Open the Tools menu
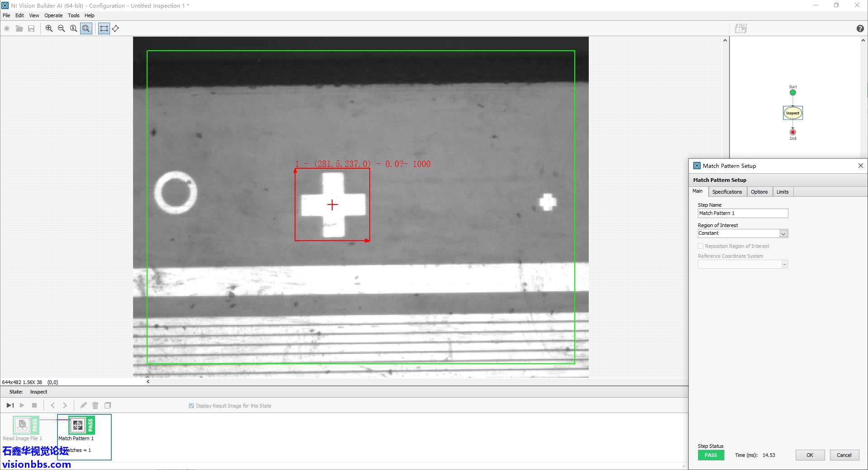This screenshot has height=470, width=868. click(74, 15)
